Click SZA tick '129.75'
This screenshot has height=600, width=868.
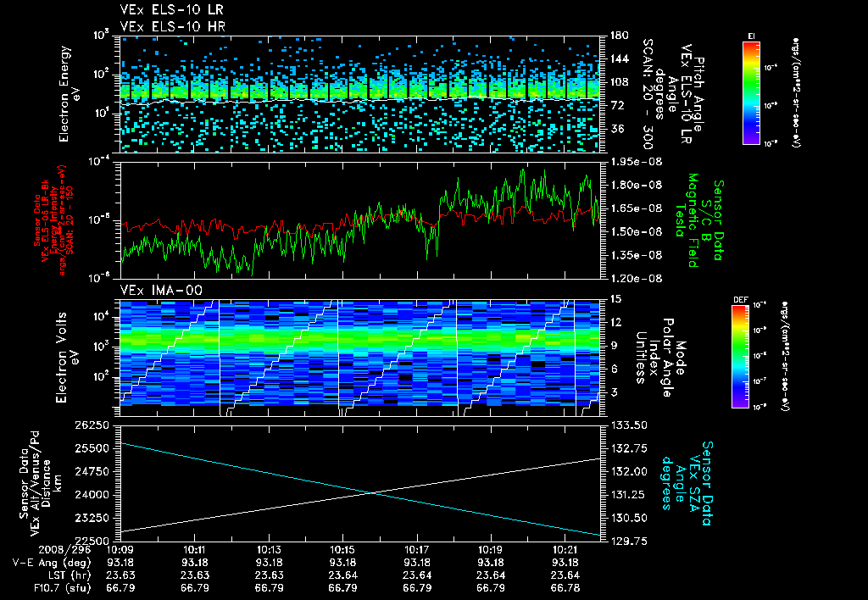tap(629, 542)
